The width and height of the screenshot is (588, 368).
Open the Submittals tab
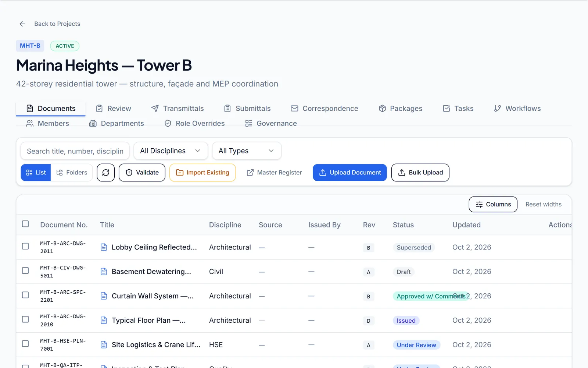pos(247,109)
